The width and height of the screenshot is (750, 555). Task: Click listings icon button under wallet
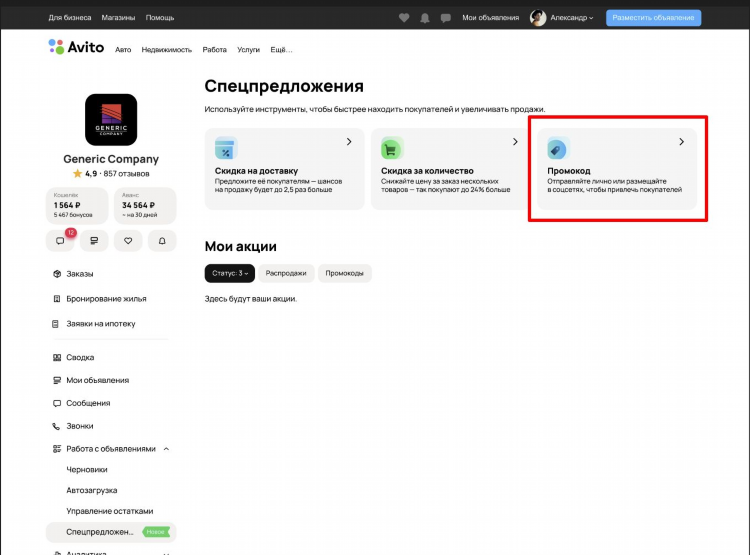coord(94,241)
